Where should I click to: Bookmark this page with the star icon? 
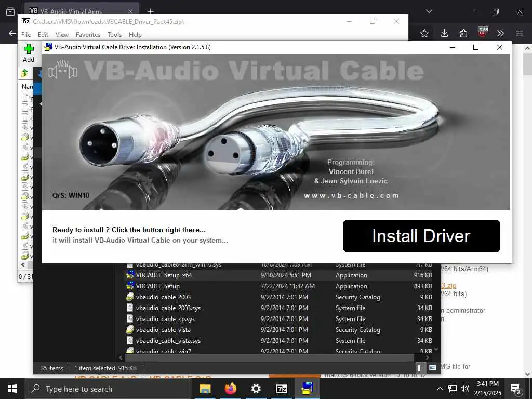pos(424,33)
